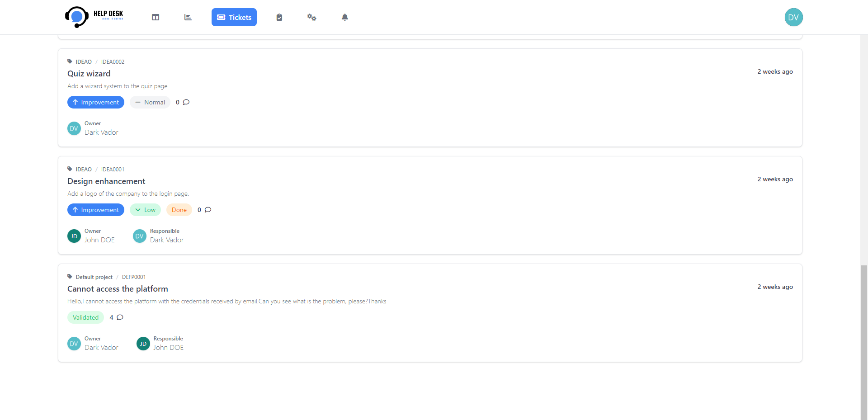The width and height of the screenshot is (868, 420).
Task: Open the Quiz wizard ticket title
Action: (89, 74)
